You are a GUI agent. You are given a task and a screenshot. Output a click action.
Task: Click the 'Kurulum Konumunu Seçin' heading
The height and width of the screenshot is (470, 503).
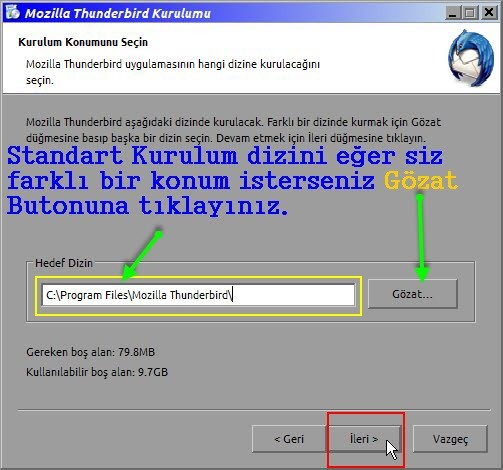click(83, 42)
